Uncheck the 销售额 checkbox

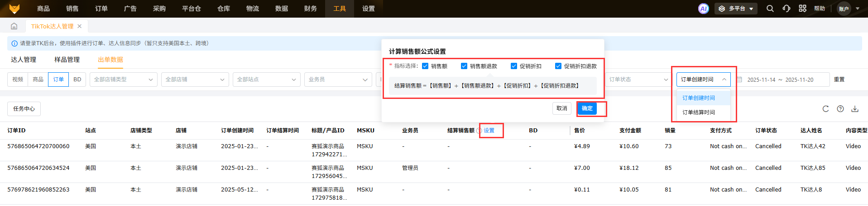pos(425,66)
